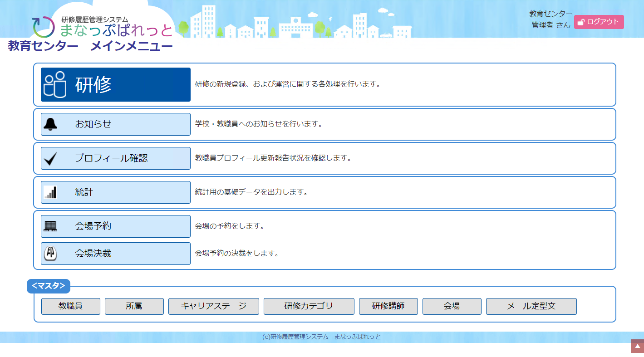Click the checkmark icon for プロフィール確認
Screen dimensions: 644x357
[x=50, y=158]
